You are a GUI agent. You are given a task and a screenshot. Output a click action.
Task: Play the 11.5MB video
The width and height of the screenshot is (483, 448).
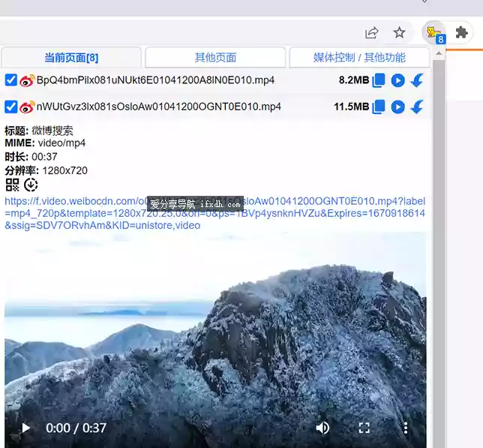[397, 107]
